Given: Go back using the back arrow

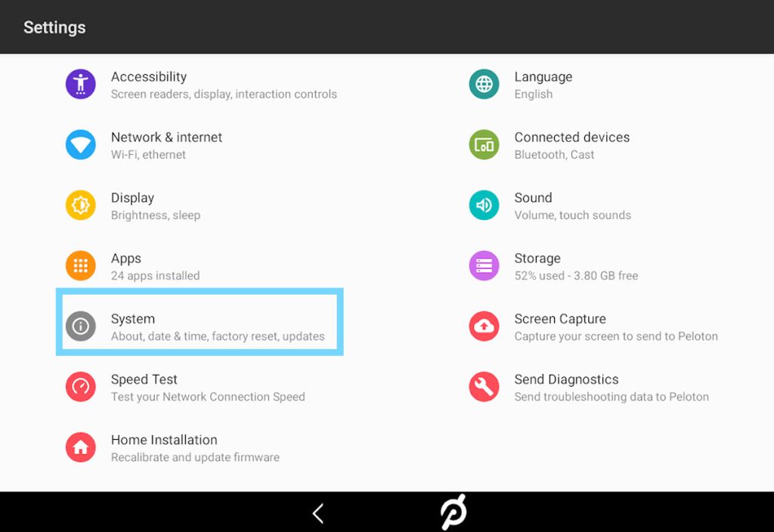Looking at the screenshot, I should tap(318, 514).
